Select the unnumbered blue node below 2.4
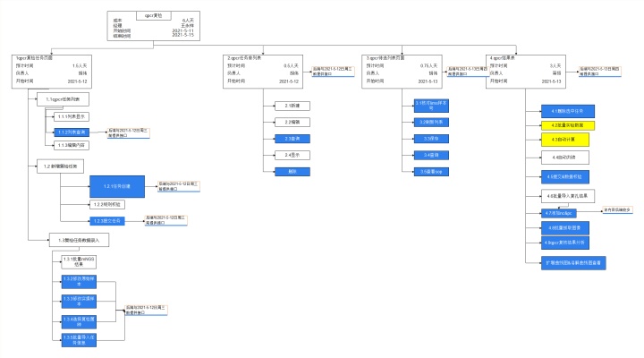Viewport: 644px width, 358px height. coord(292,172)
